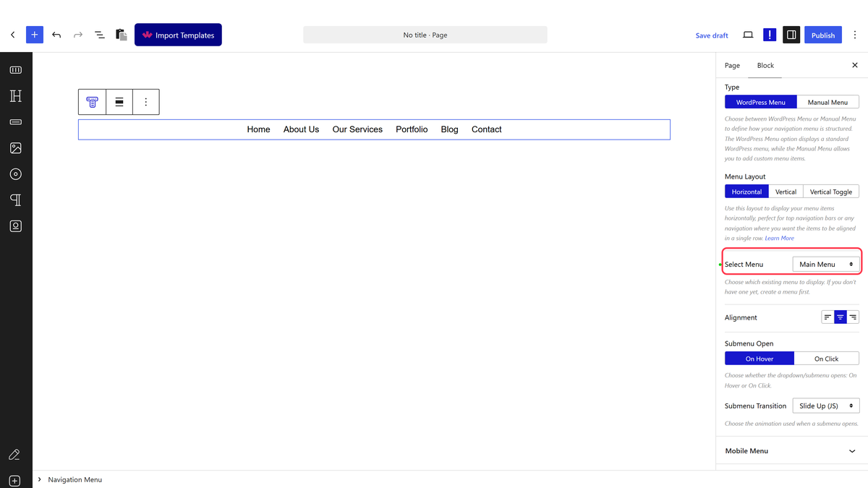The height and width of the screenshot is (488, 868).
Task: Click the Navigation Menu breadcrumb
Action: point(75,479)
